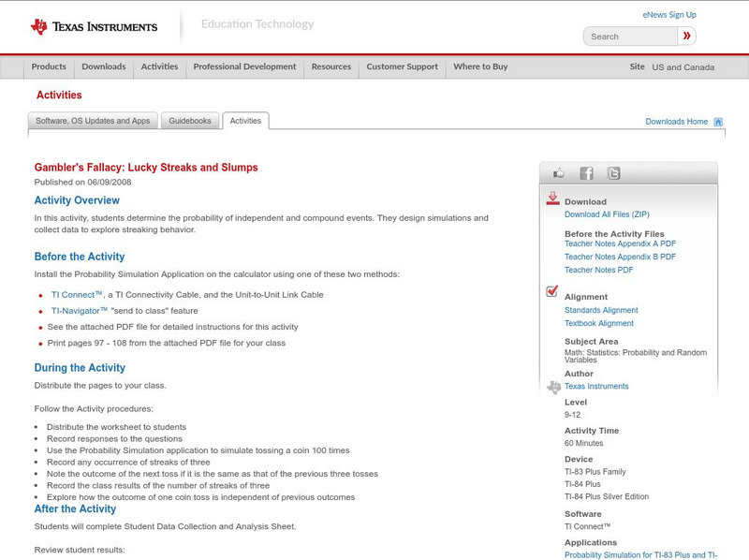Open Teacher Notes Appendix A PDF
The image size is (749, 560).
point(620,243)
